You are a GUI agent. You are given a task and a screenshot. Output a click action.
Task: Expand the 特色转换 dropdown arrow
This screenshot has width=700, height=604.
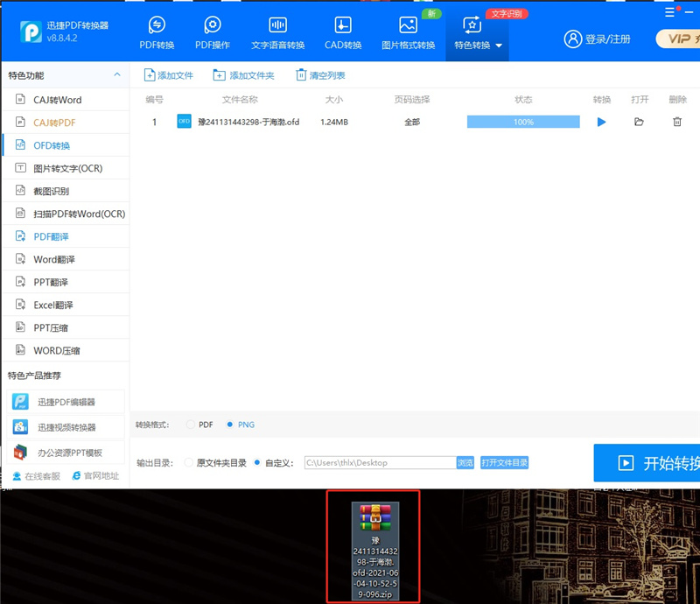click(499, 46)
